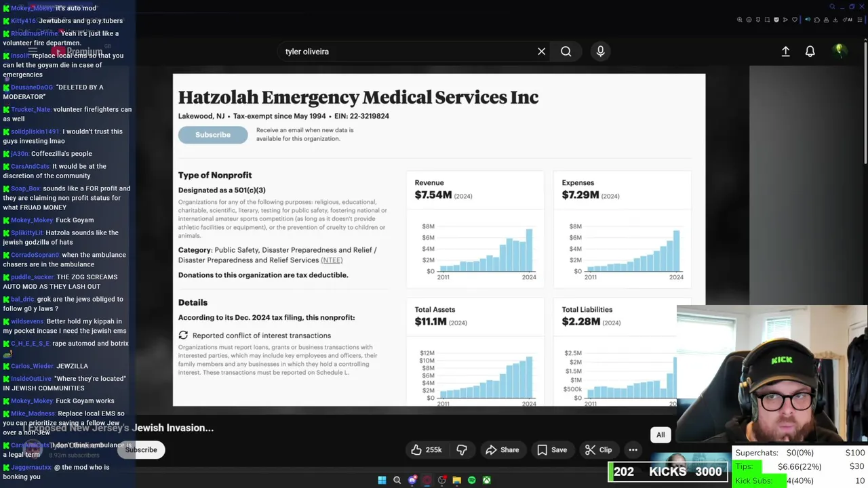The height and width of the screenshot is (488, 868).
Task: Click the conflict of interest transactions icon
Action: (183, 335)
